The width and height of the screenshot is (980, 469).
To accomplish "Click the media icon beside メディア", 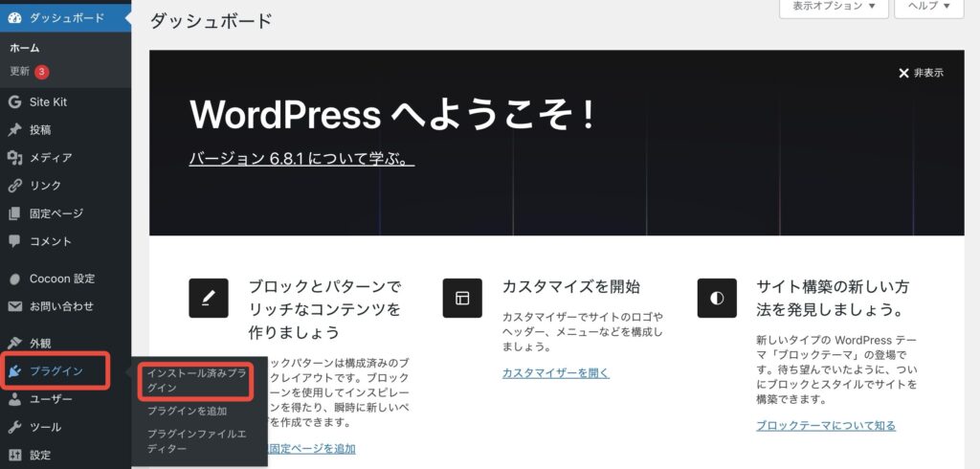I will tap(14, 158).
